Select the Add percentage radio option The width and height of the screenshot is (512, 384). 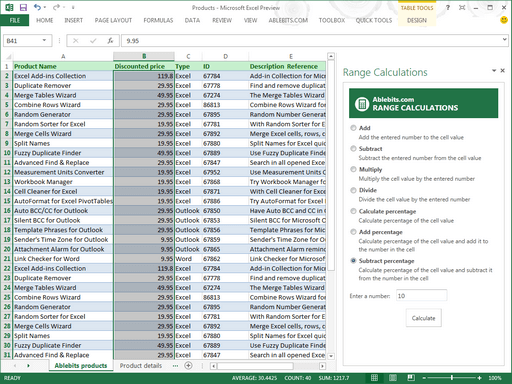click(x=353, y=232)
